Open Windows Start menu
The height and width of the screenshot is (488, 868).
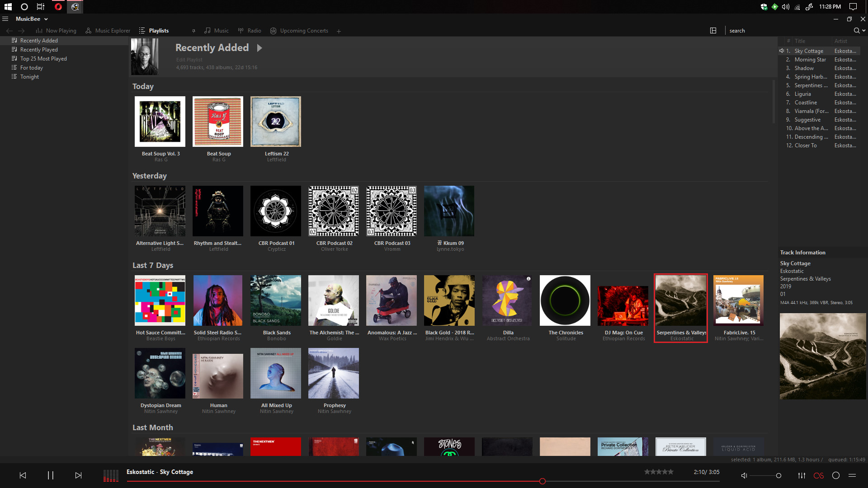8,7
